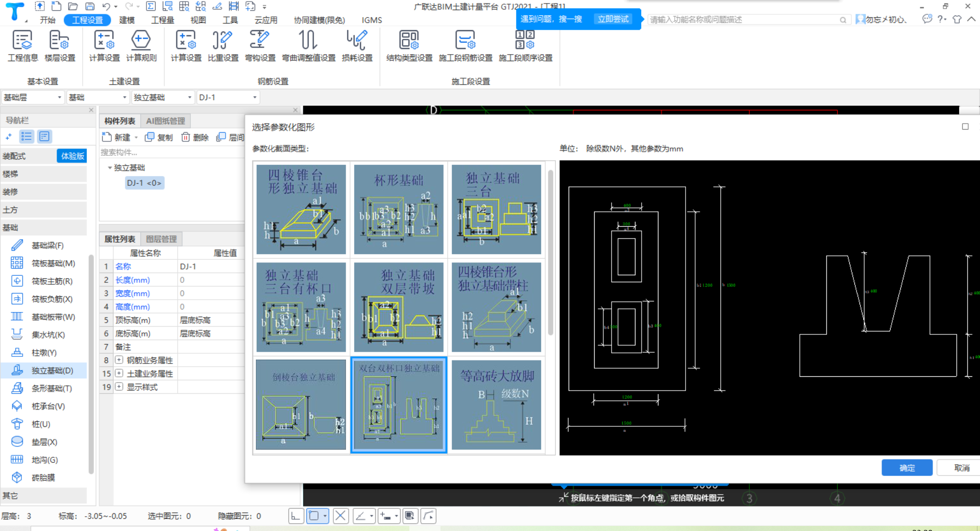The width and height of the screenshot is (980, 531).
Task: Open the AI图纸管理 tab
Action: point(165,121)
